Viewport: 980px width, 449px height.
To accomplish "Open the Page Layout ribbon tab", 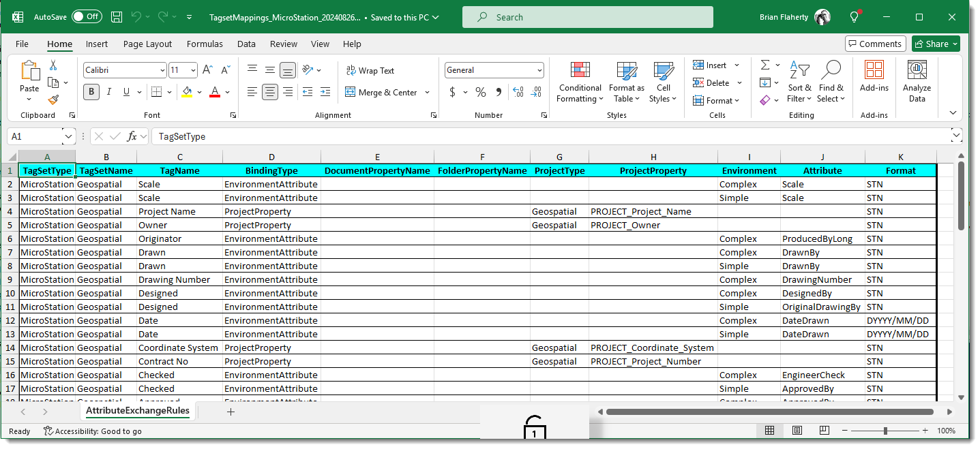I will point(147,44).
